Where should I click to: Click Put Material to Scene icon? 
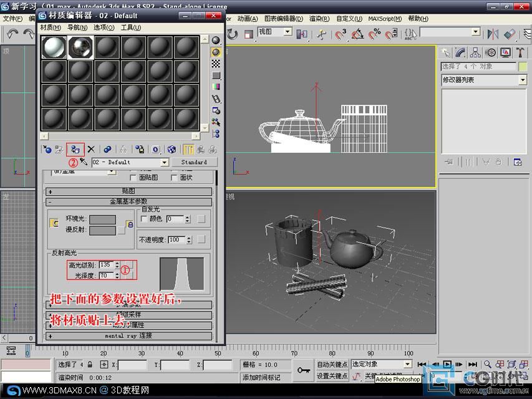pyautogui.click(x=59, y=149)
